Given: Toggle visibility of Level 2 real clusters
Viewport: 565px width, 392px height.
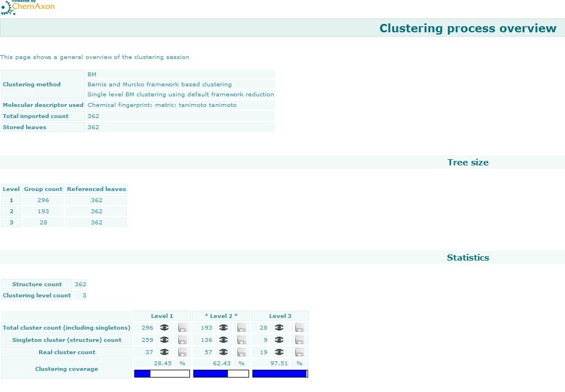Looking at the screenshot, I should point(223,352).
